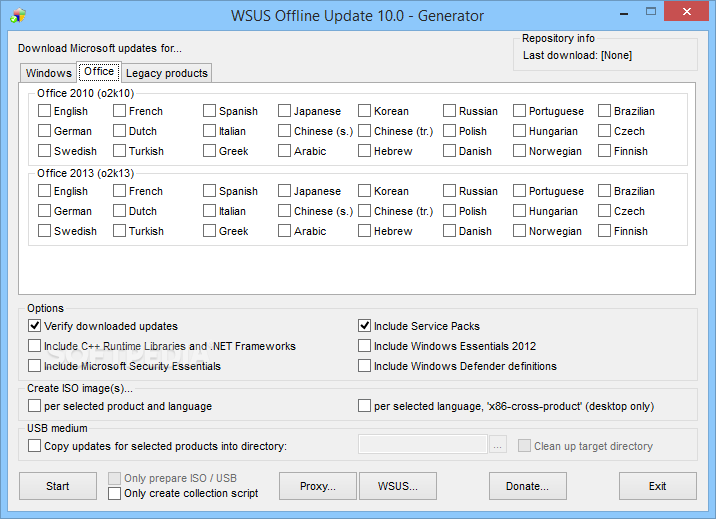Click the Start button

tap(58, 486)
